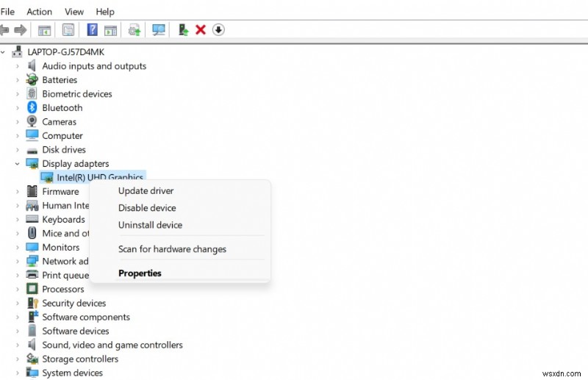588x380 pixels.
Task: Click the LAPTOP-GJ57D4MK computer icon
Action: click(x=17, y=51)
